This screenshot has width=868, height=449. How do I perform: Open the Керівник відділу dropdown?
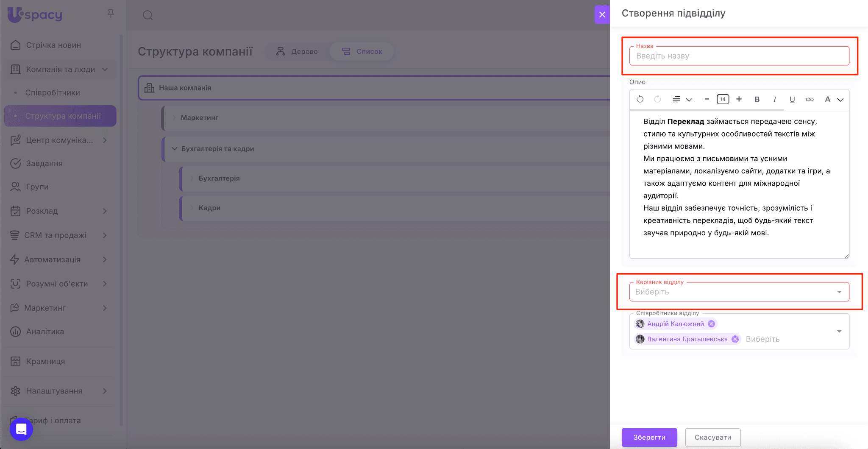(x=739, y=292)
